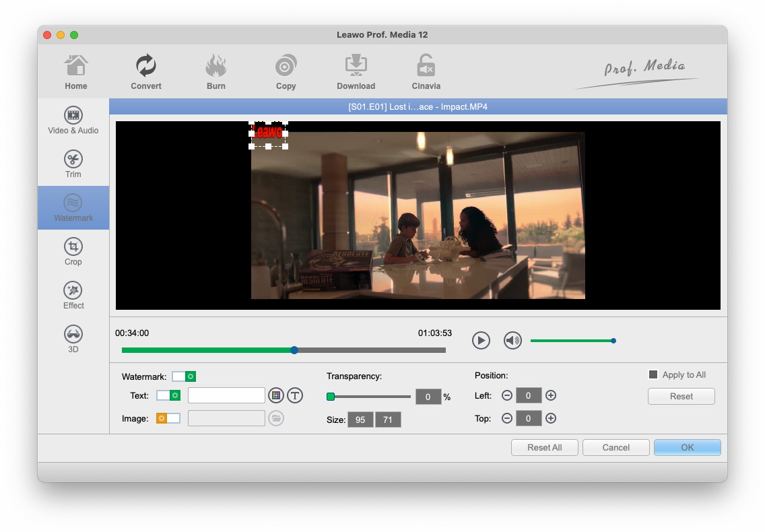Viewport: 765px width, 532px height.
Task: Decrease the Top position value
Action: [507, 419]
